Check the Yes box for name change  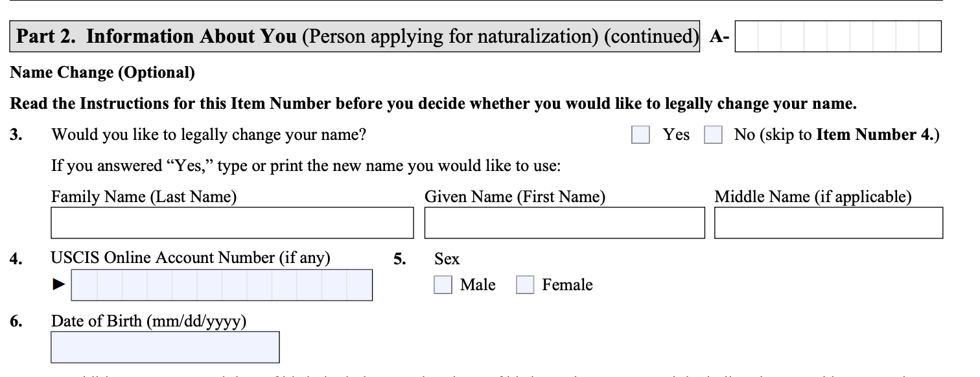tap(640, 135)
